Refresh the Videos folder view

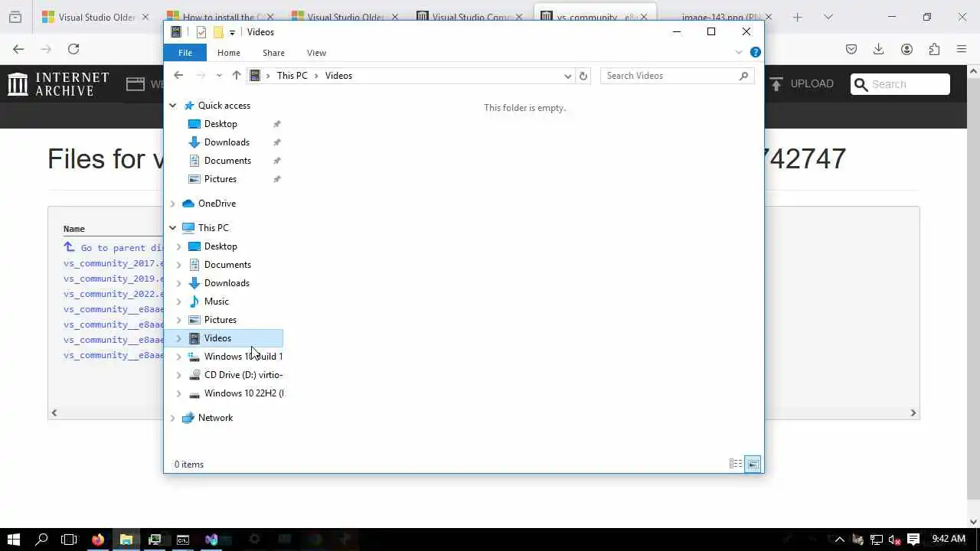583,76
